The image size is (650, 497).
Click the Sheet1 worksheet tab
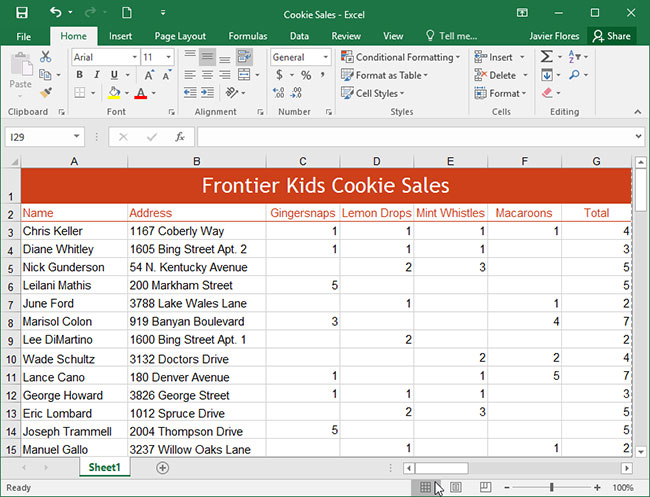(x=104, y=468)
